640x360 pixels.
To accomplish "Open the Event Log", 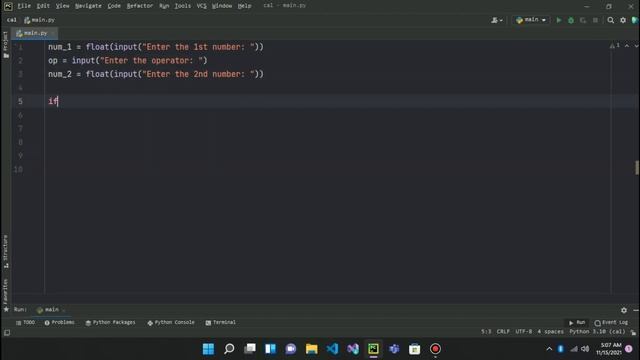I will pyautogui.click(x=611, y=322).
